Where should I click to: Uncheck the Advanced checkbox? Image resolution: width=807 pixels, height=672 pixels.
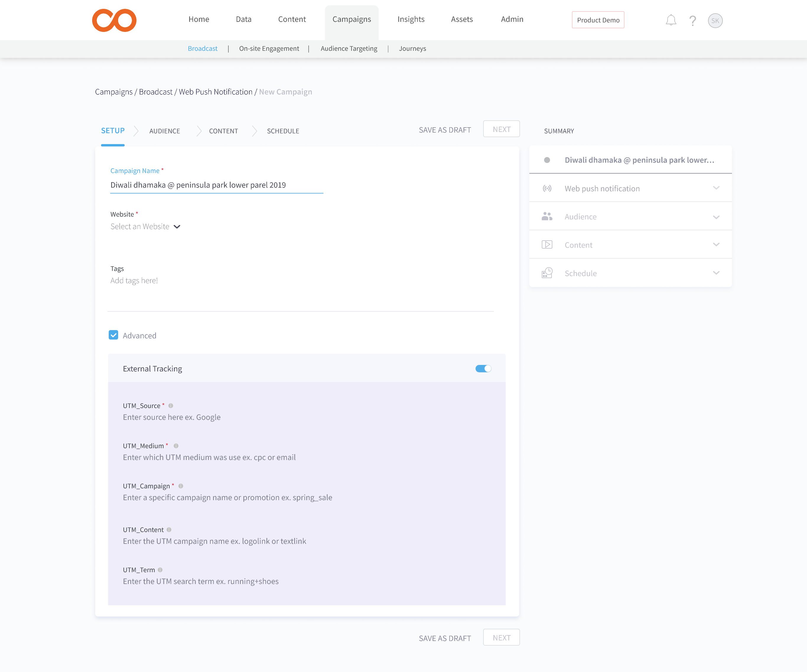(x=113, y=335)
